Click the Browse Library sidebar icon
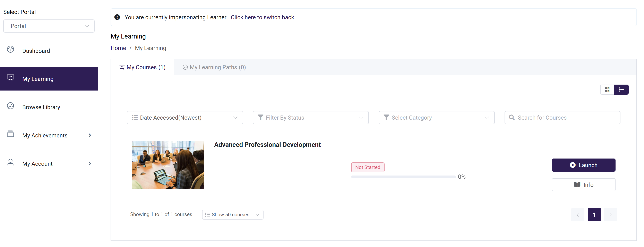 [x=10, y=106]
